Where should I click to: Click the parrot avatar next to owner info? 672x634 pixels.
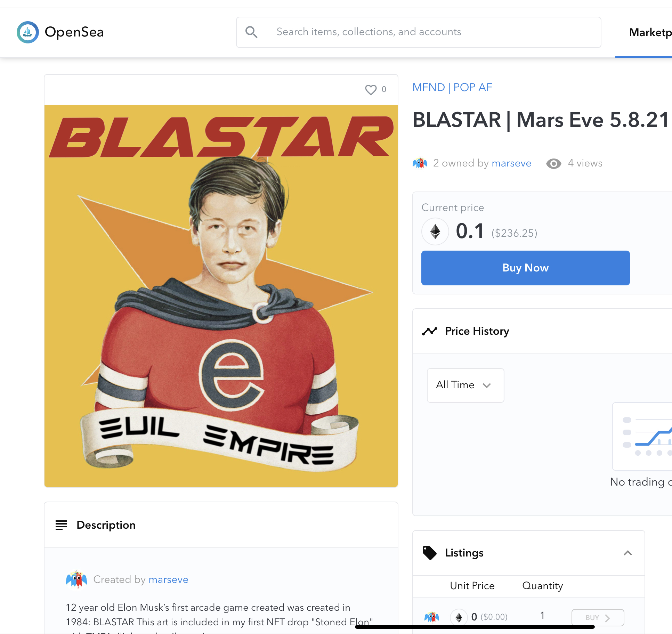pyautogui.click(x=420, y=163)
